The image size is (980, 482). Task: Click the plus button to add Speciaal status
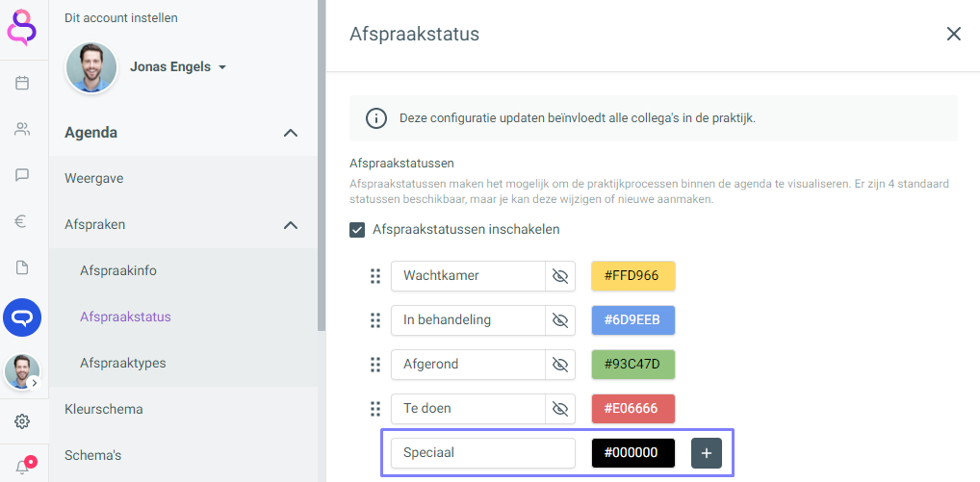[x=706, y=453]
